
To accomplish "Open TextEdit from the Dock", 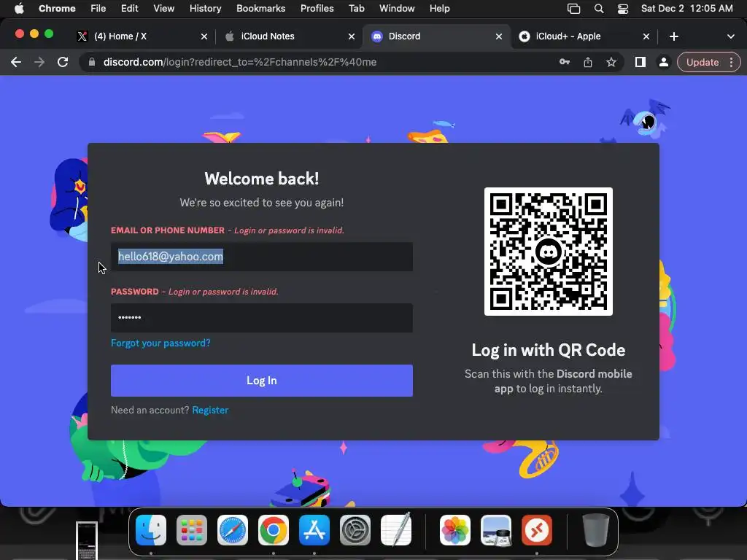I will 396,530.
